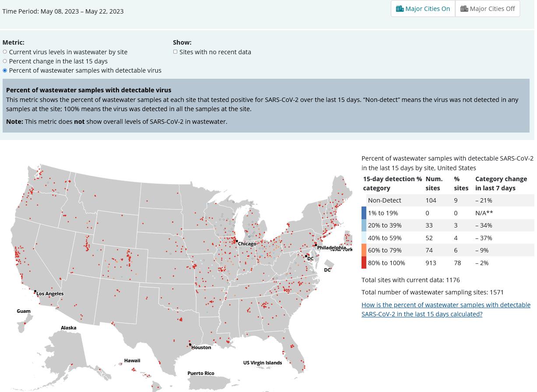Click the Non-Detect category label
Image resolution: width=537 pixels, height=392 pixels.
pyautogui.click(x=384, y=200)
